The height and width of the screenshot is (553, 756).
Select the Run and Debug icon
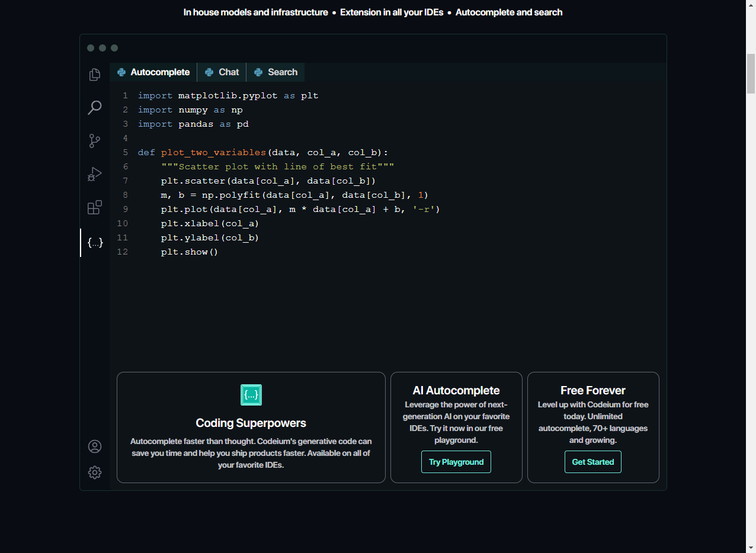tap(95, 174)
